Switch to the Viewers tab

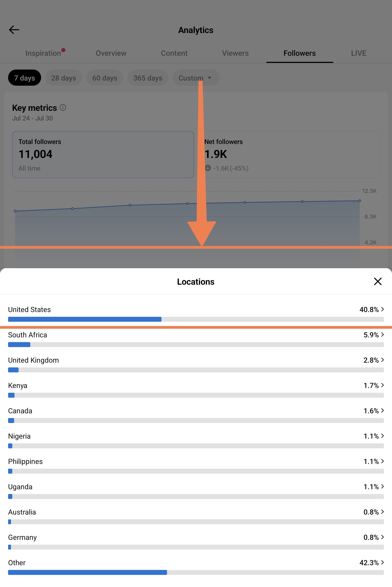tap(235, 53)
